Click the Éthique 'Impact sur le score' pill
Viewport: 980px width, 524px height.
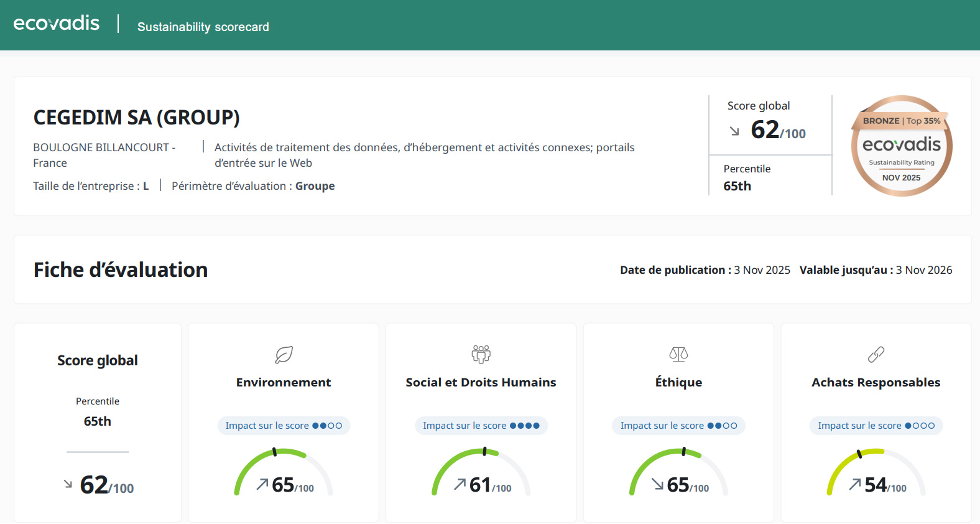coord(678,426)
